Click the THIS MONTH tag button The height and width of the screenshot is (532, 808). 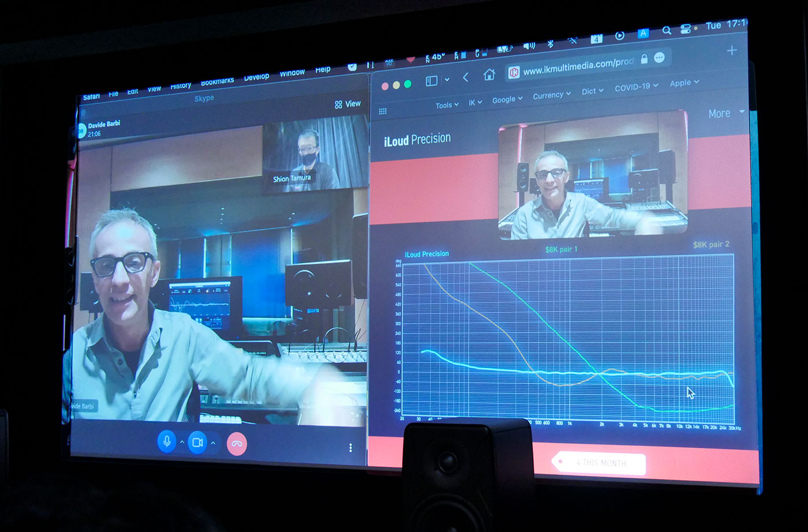598,463
